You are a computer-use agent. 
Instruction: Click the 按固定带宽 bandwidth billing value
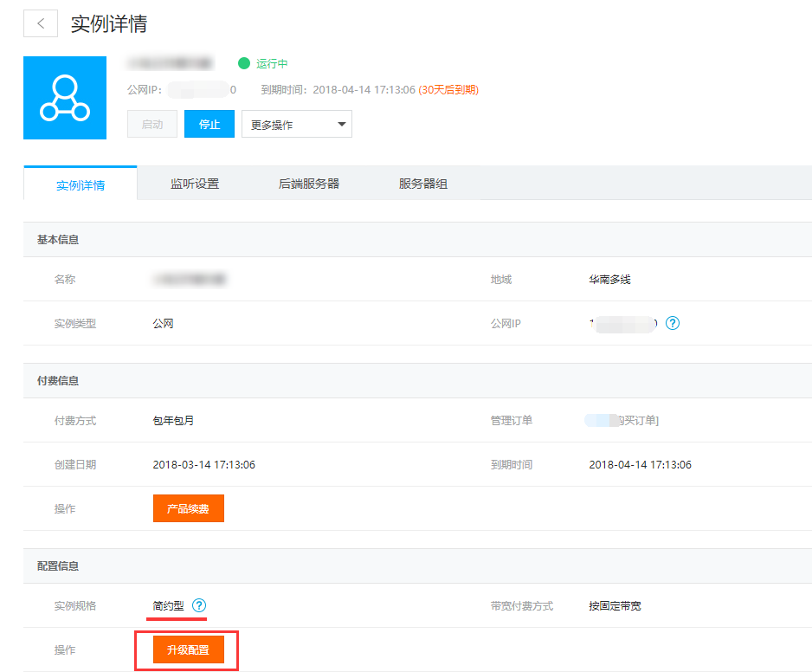point(615,606)
